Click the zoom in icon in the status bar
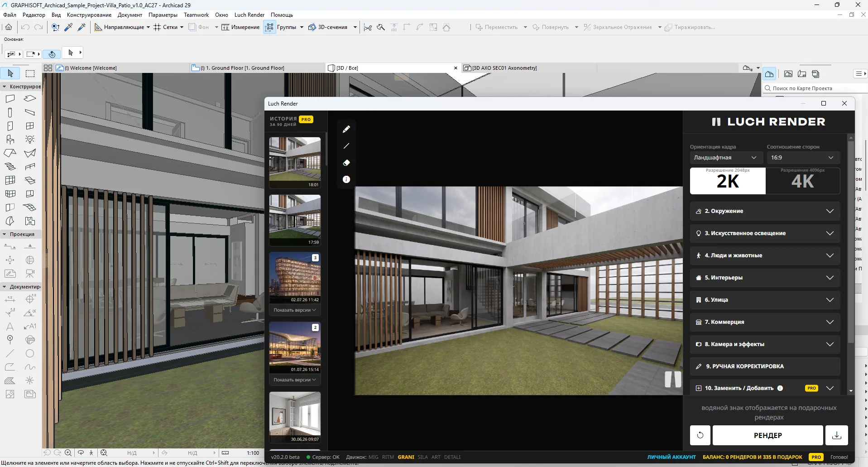The width and height of the screenshot is (868, 467). 68,453
